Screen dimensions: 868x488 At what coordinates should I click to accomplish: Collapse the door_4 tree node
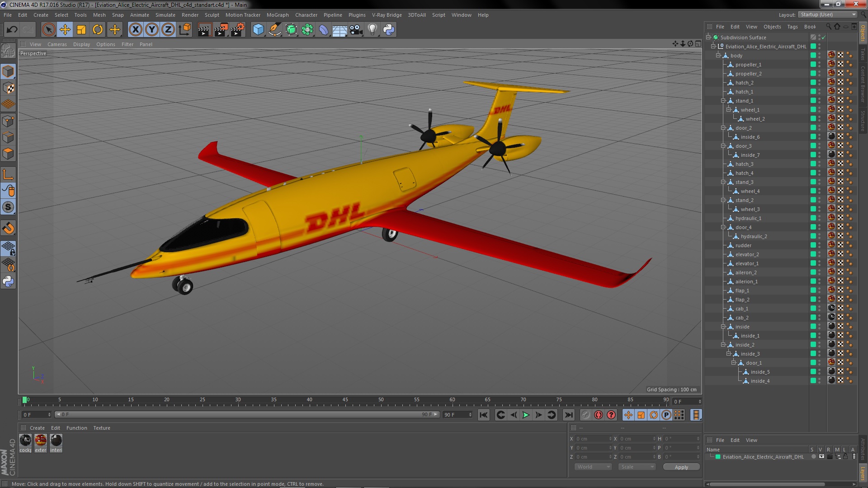pyautogui.click(x=723, y=227)
